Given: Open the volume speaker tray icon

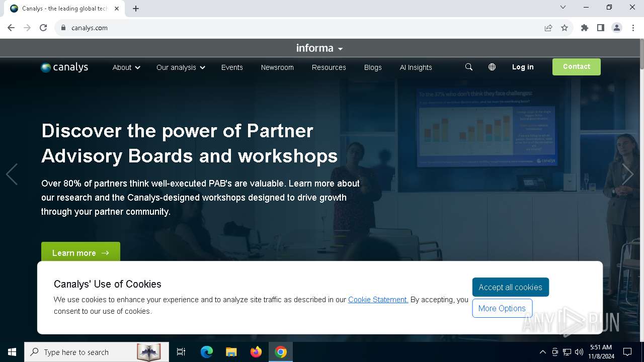Looking at the screenshot, I should tap(579, 352).
